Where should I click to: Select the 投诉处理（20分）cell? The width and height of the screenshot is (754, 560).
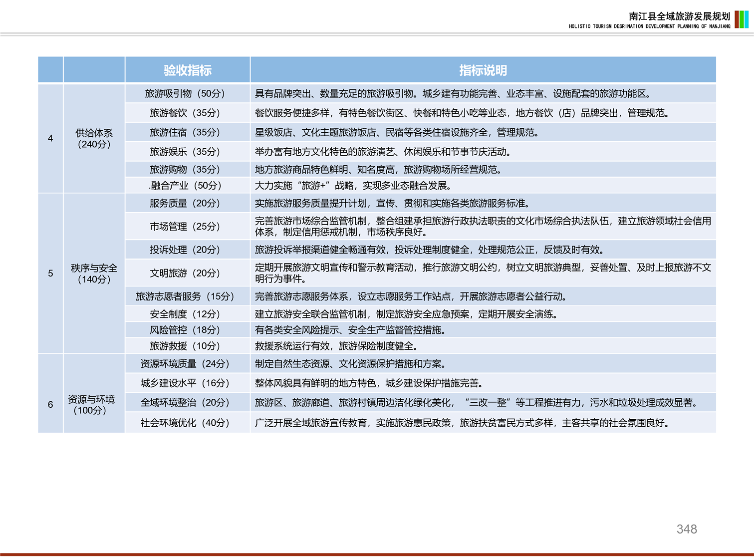pos(187,250)
